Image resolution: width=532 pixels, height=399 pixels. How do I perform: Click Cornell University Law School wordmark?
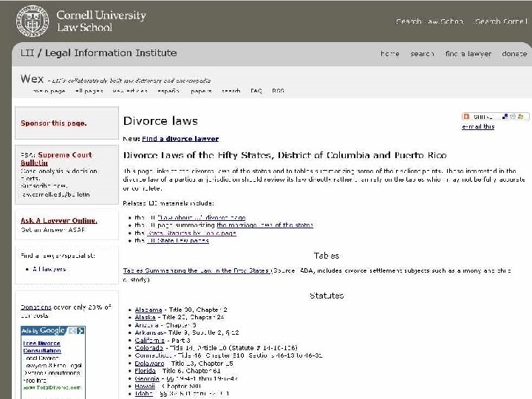101,21
